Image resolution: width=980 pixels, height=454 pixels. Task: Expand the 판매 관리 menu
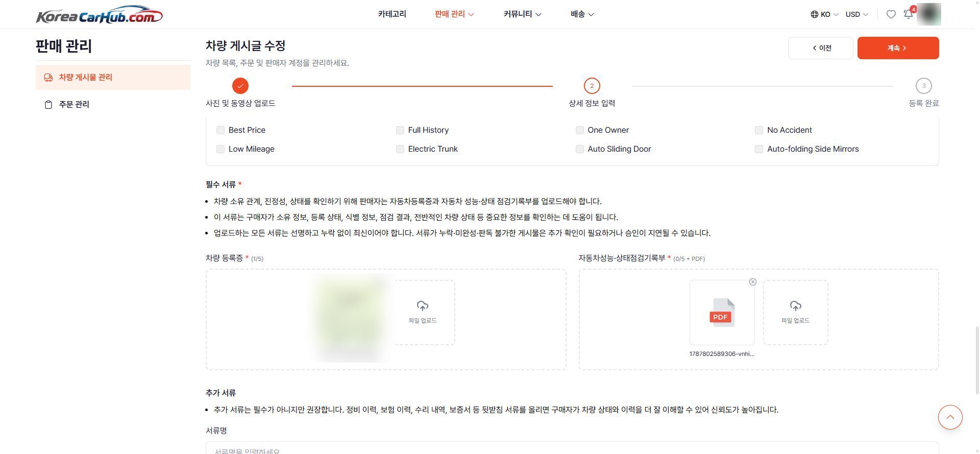[454, 14]
